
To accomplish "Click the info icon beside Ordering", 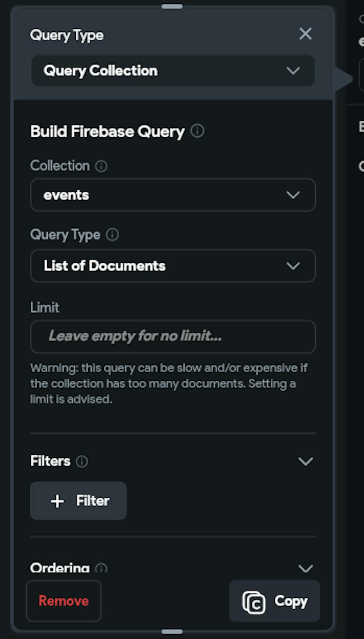I will (101, 568).
